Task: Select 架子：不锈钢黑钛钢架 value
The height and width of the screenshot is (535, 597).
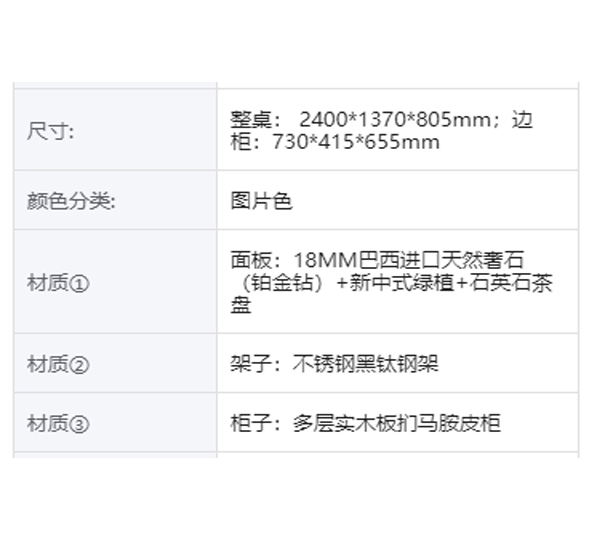Action: point(334,364)
